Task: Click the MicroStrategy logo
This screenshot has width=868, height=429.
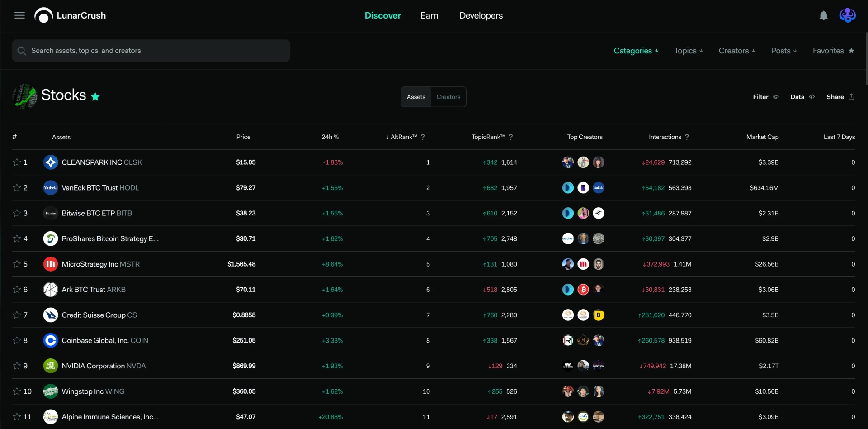Action: [x=51, y=264]
